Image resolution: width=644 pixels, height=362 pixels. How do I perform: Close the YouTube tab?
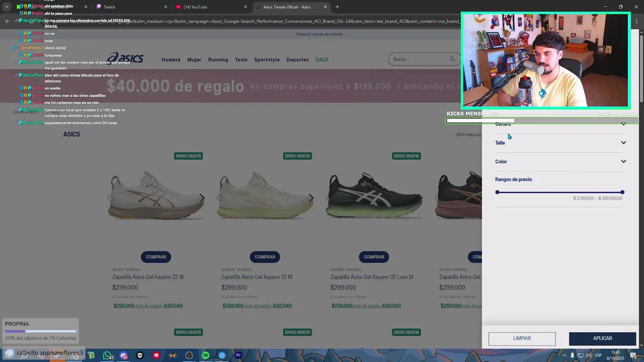(246, 7)
